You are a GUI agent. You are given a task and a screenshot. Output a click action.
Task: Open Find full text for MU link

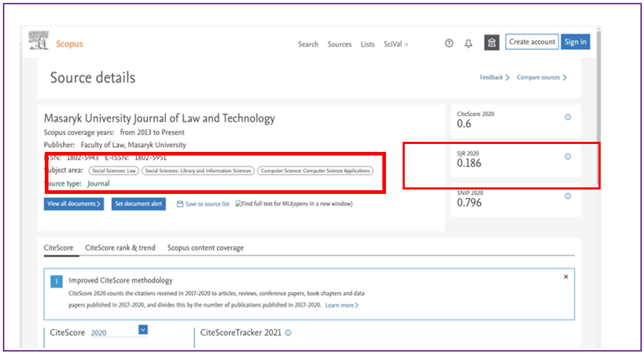click(x=293, y=204)
